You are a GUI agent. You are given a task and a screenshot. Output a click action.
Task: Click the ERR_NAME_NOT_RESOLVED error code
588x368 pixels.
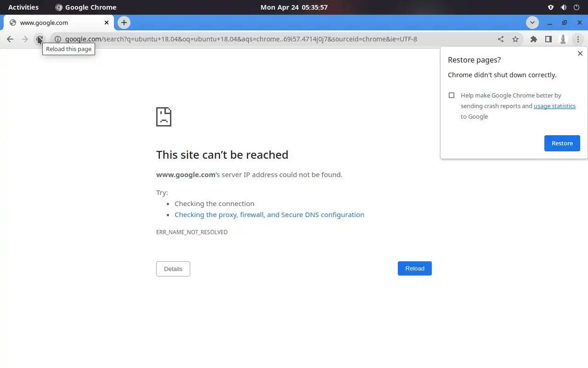[x=192, y=232]
